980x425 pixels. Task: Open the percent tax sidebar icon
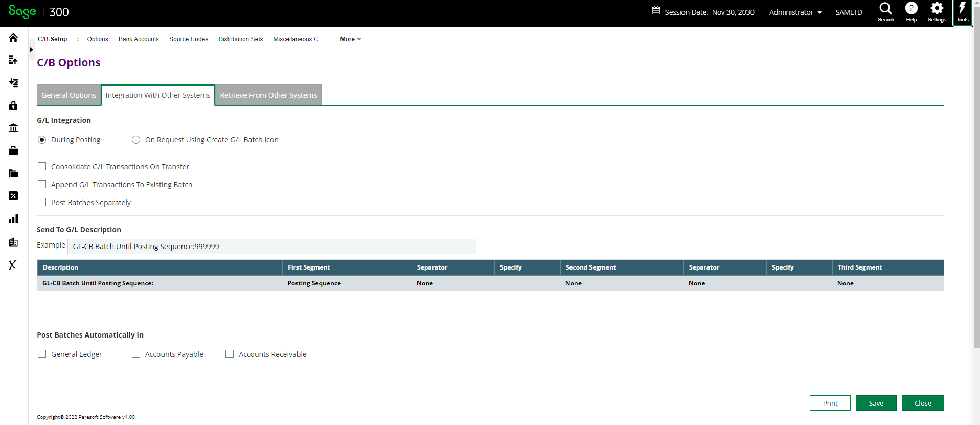click(x=13, y=196)
